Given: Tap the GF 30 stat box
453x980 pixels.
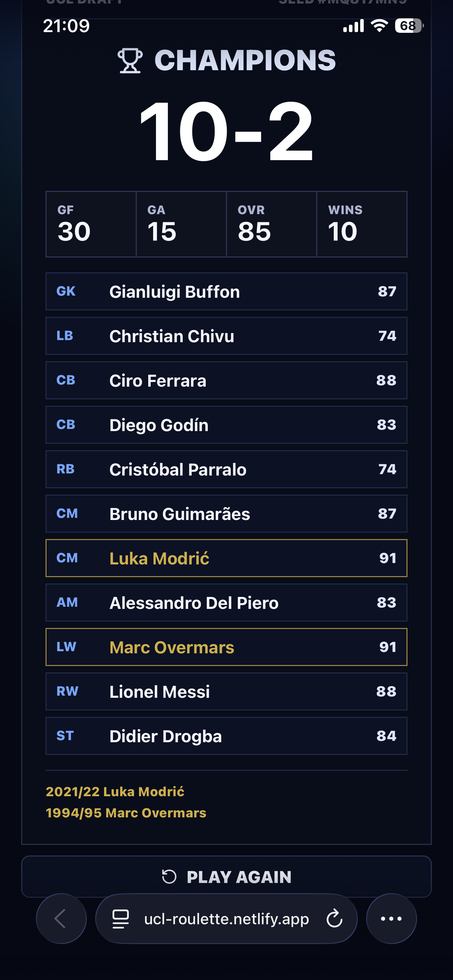Looking at the screenshot, I should [91, 224].
